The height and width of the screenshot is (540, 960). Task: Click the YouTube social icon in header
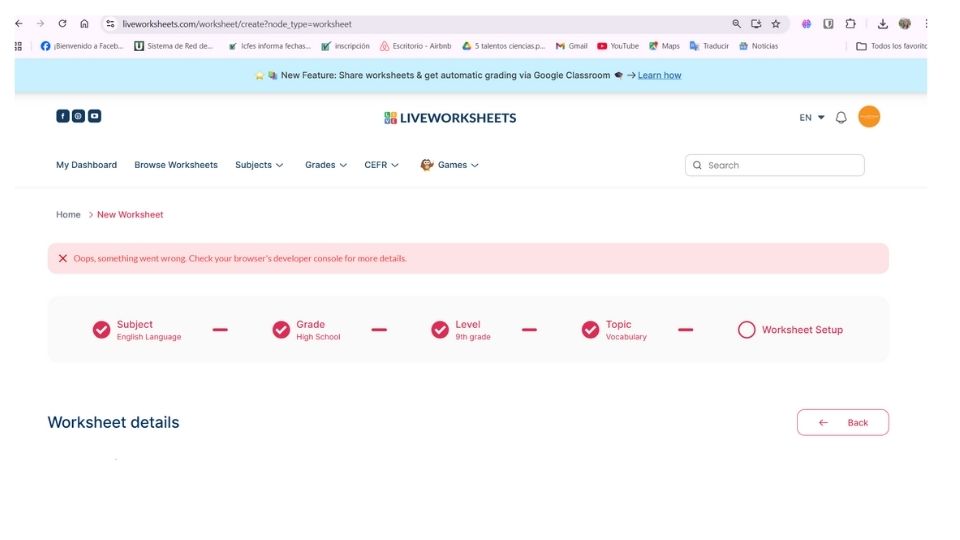click(x=94, y=116)
